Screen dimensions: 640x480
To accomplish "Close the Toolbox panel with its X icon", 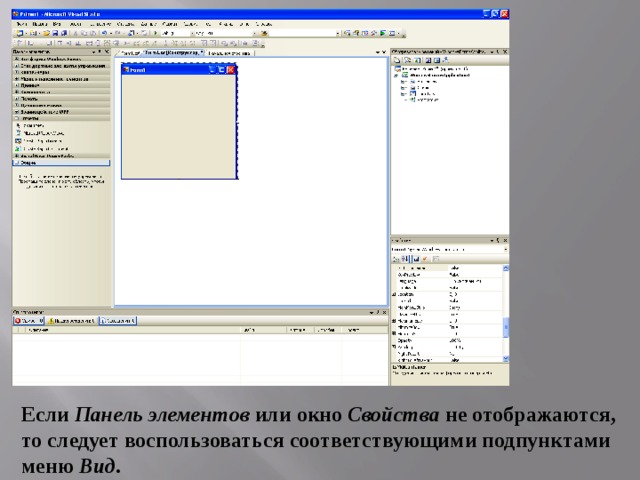I will click(107, 51).
